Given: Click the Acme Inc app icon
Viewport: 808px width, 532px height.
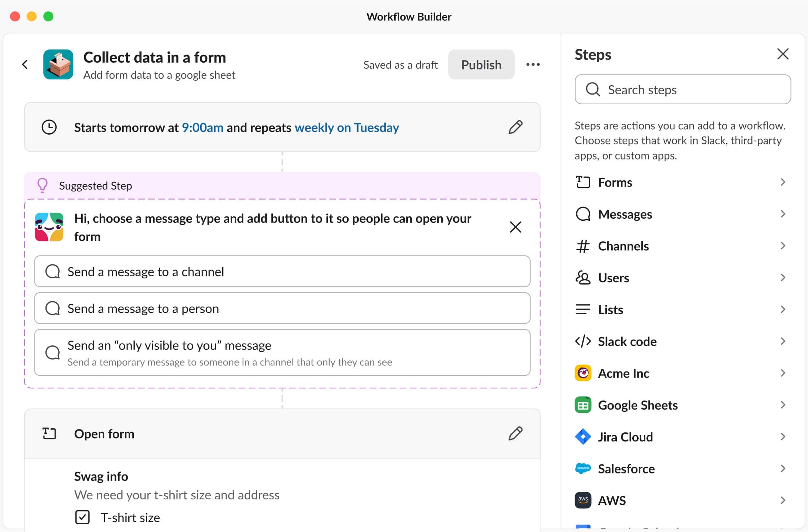Looking at the screenshot, I should tap(583, 373).
